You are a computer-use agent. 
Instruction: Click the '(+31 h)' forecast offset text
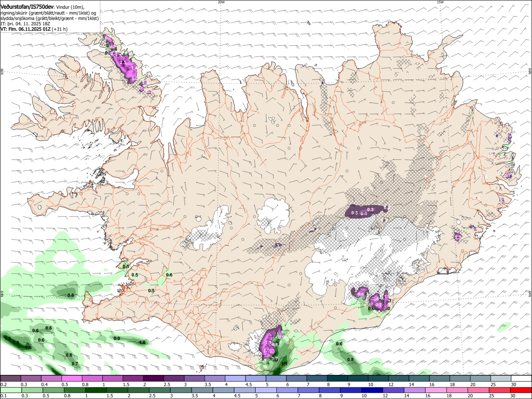[60, 29]
